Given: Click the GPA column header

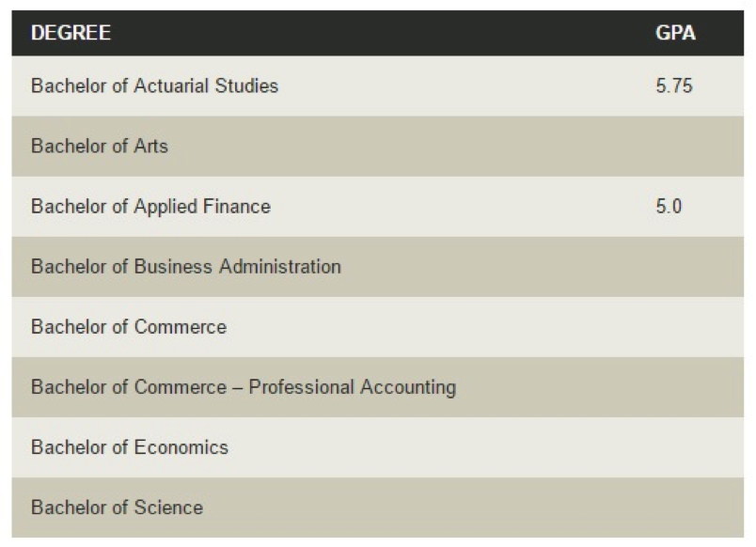Looking at the screenshot, I should point(675,33).
